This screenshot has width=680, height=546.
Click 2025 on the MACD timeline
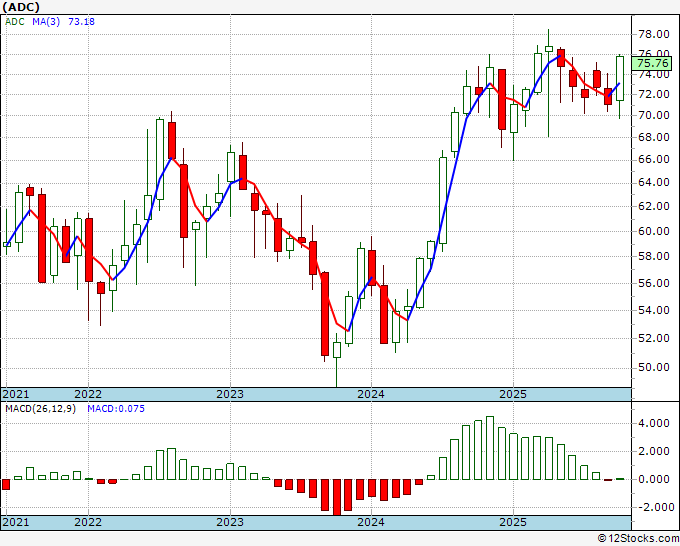pyautogui.click(x=513, y=522)
